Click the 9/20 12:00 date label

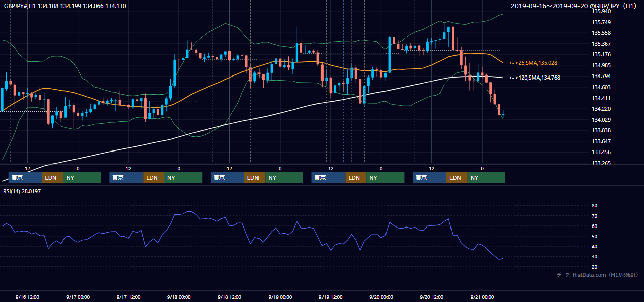(x=431, y=297)
